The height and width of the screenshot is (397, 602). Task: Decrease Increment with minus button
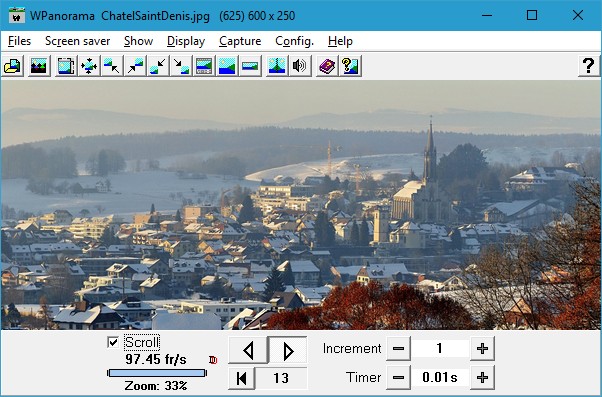[x=398, y=349]
